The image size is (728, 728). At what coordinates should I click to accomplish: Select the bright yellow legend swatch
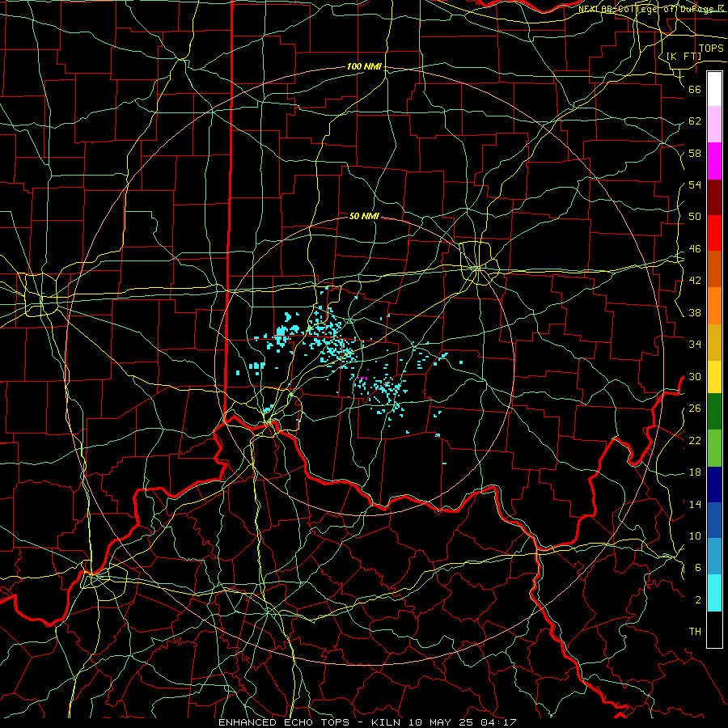click(x=714, y=377)
